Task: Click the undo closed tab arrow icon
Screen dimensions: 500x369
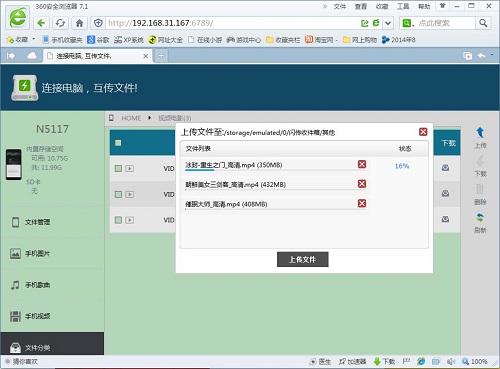Action: tap(482, 56)
